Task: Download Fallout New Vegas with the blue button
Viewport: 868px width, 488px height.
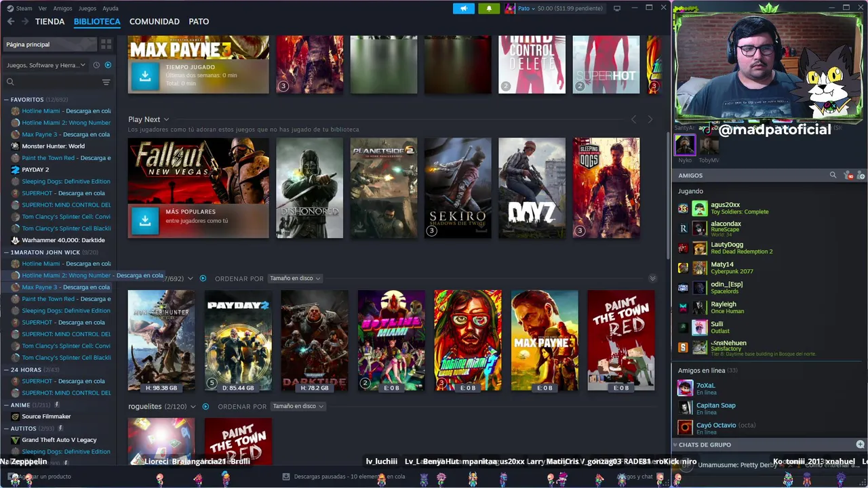Action: [x=144, y=221]
